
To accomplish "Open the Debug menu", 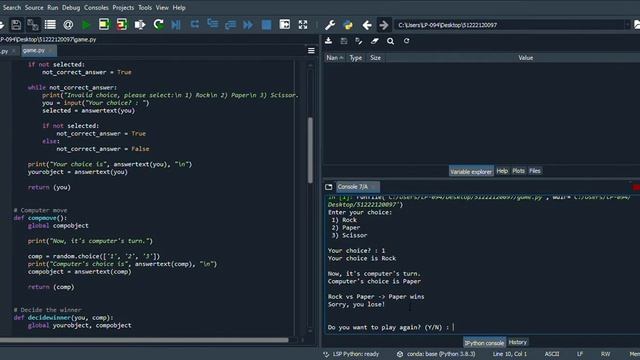I will click(x=71, y=7).
